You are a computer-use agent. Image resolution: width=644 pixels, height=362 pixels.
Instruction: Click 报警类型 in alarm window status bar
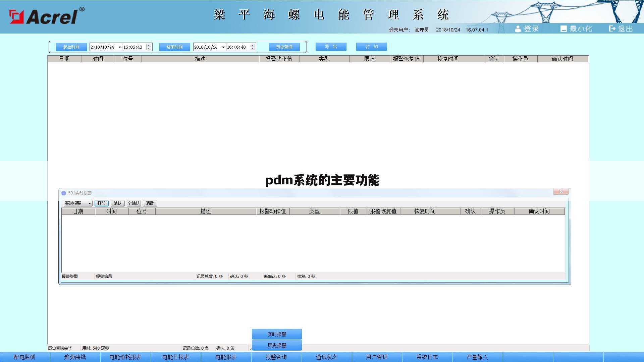pyautogui.click(x=70, y=277)
